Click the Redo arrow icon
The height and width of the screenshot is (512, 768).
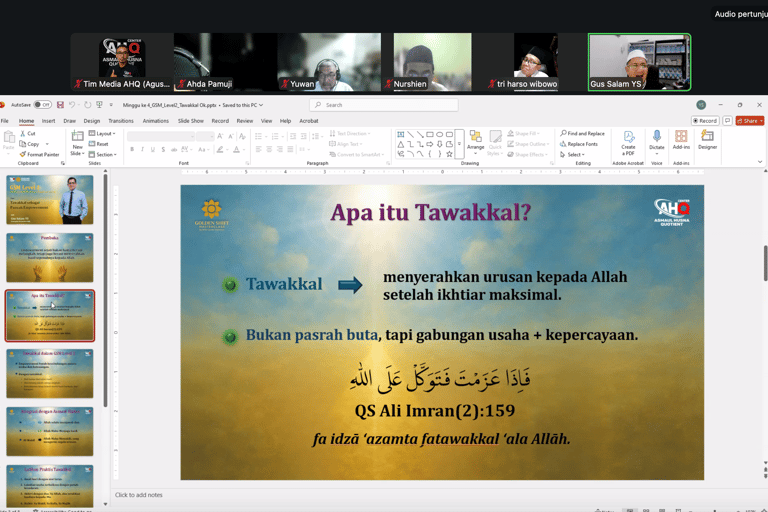tap(88, 105)
